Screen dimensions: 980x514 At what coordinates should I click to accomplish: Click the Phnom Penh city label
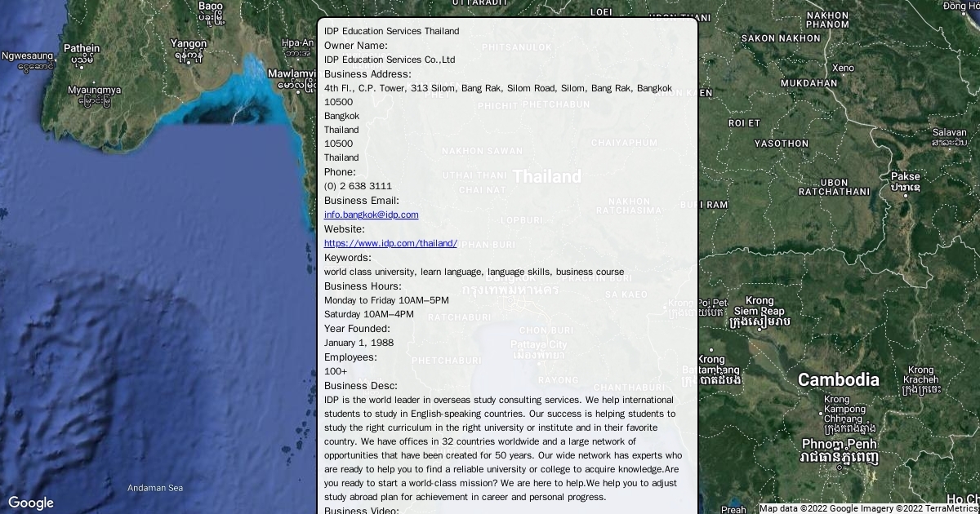point(839,444)
